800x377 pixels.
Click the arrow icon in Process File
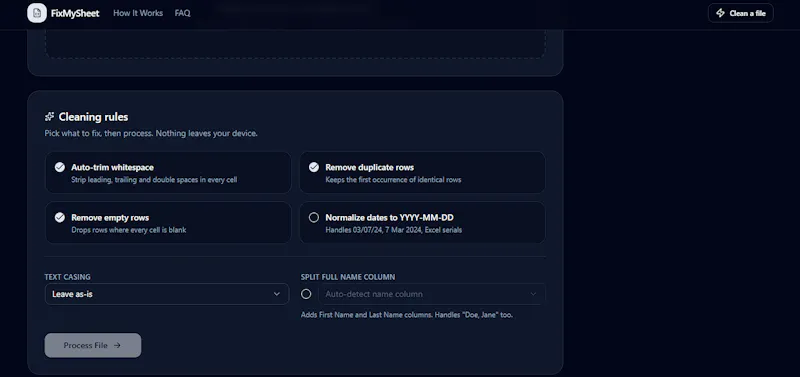[x=117, y=345]
